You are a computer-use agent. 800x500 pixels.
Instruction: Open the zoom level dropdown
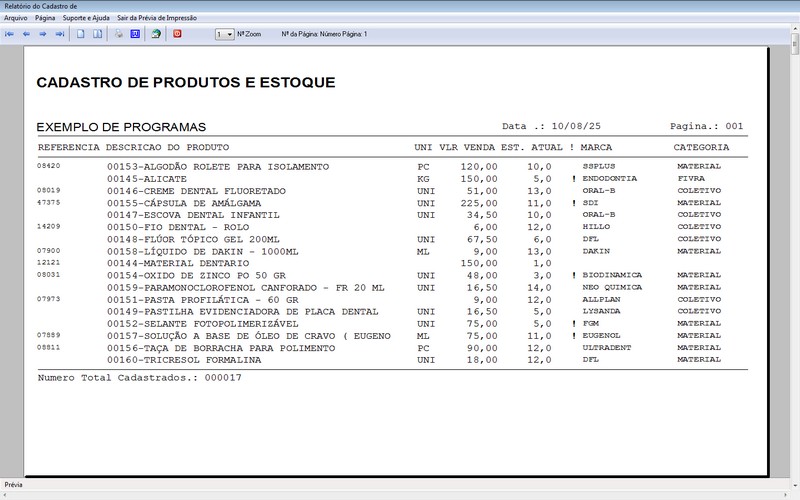click(229, 34)
